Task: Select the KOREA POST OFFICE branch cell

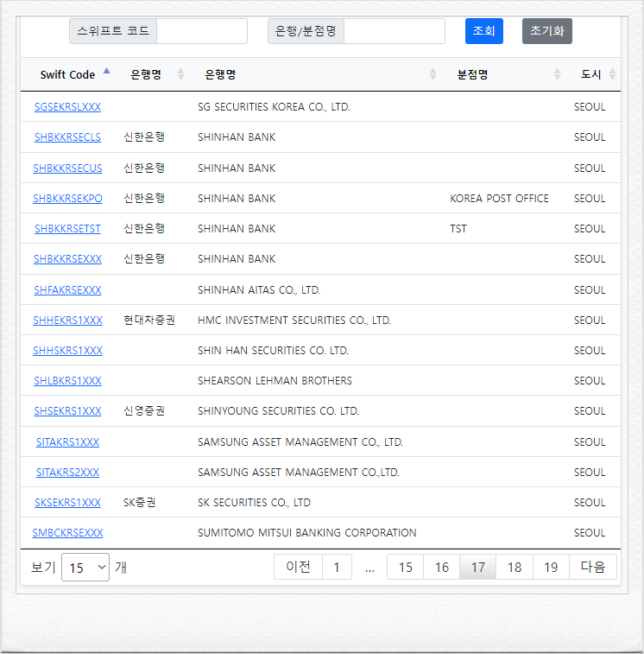Action: 499,199
